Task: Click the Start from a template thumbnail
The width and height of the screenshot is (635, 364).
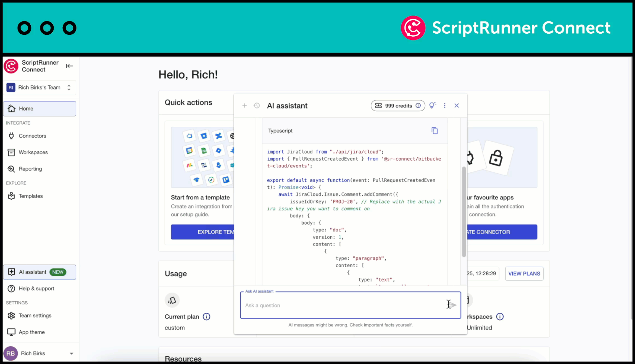Action: tap(202, 157)
